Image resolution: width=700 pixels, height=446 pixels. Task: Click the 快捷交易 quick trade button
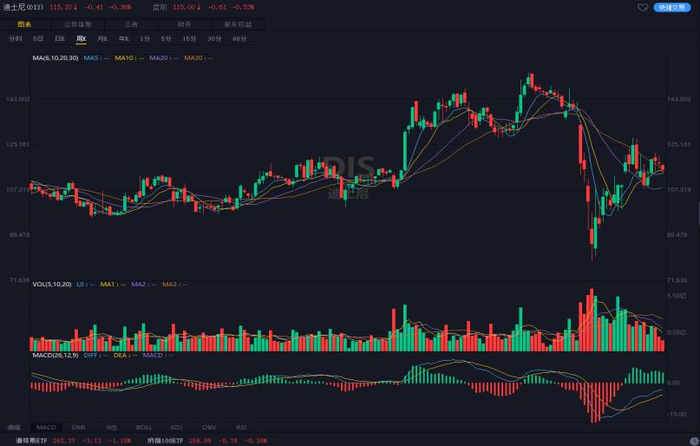click(675, 7)
